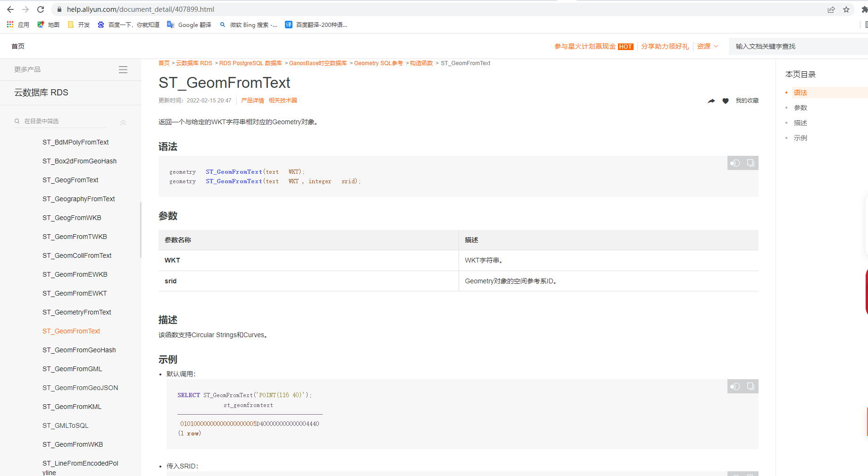Click Geometry SQL参考 breadcrumb
The height and width of the screenshot is (476, 868).
click(378, 63)
